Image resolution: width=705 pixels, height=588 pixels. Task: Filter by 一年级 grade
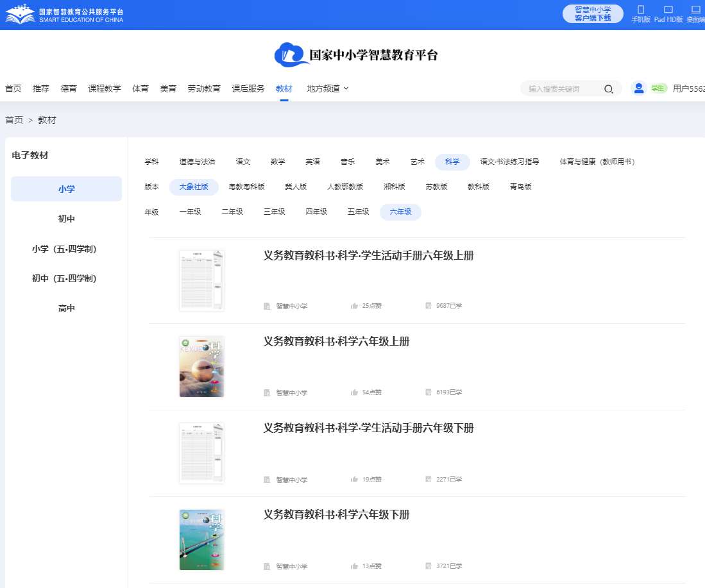click(190, 212)
